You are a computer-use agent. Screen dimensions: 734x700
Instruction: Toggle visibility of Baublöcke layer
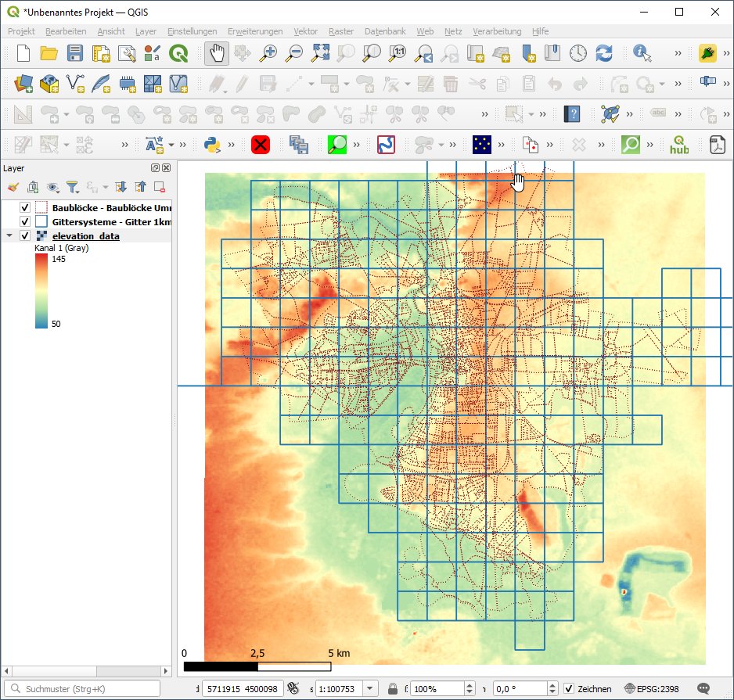click(x=25, y=207)
